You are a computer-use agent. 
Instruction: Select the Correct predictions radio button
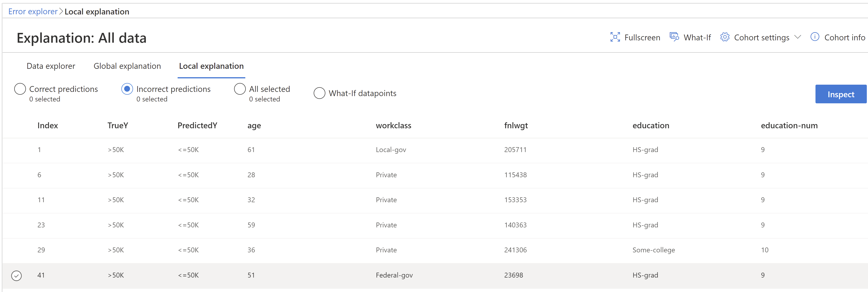(x=20, y=89)
